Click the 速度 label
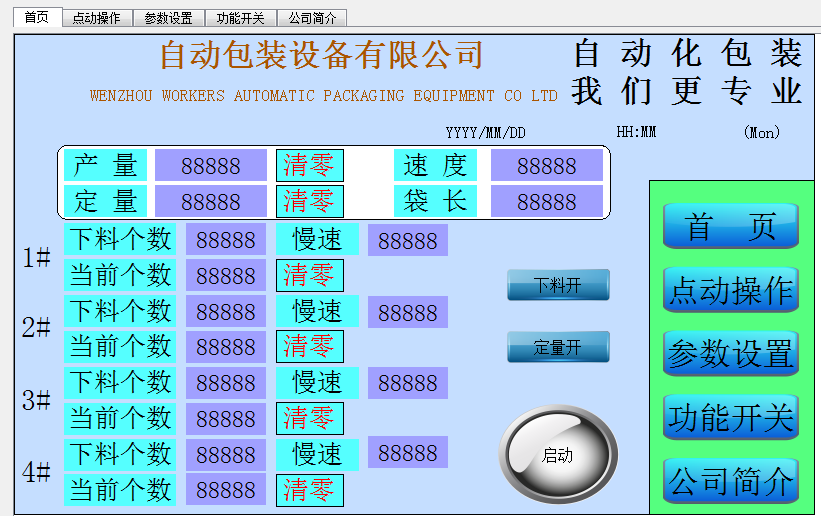Viewport: 821px width, 516px height. (x=436, y=166)
